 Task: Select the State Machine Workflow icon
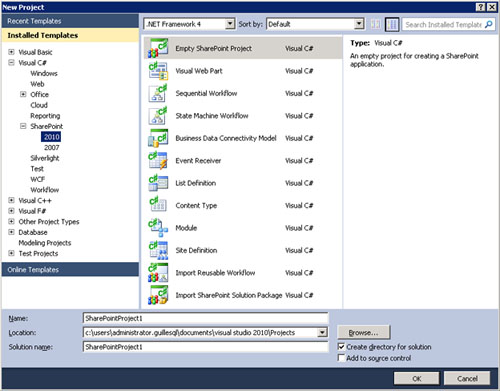pos(158,116)
